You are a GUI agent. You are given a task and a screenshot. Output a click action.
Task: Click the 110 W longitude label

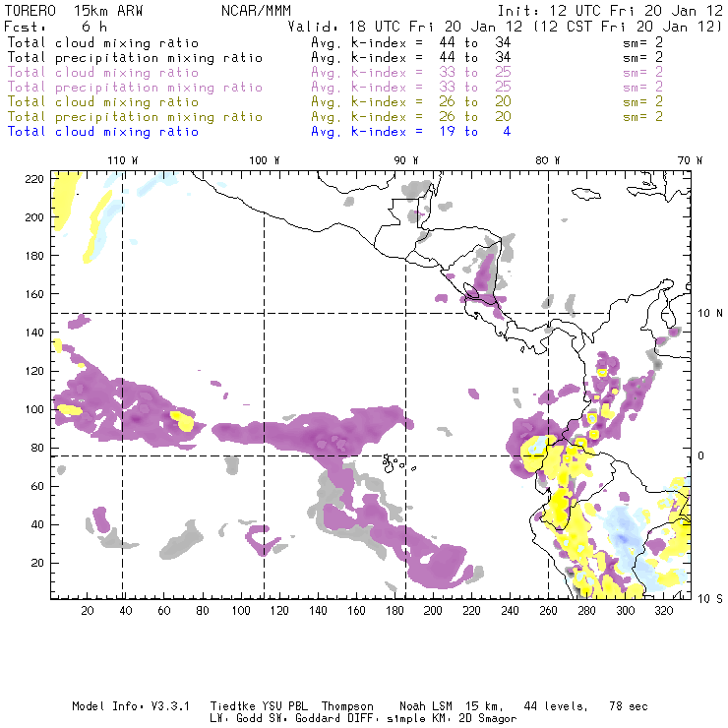[x=122, y=160]
